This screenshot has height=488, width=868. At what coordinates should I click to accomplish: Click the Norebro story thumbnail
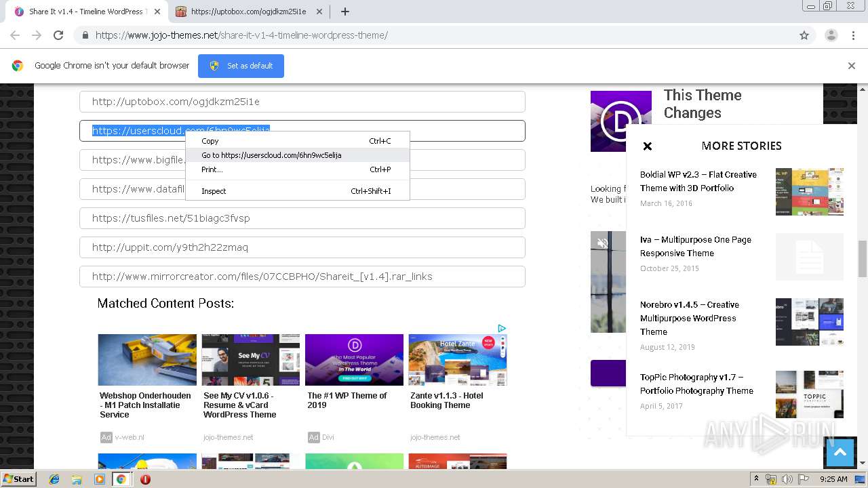(x=810, y=322)
